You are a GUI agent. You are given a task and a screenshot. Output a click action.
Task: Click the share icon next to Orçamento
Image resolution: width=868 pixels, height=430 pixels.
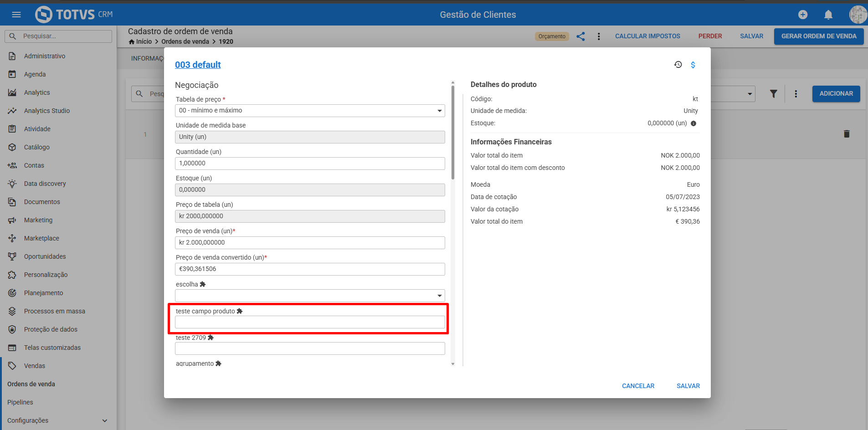(x=580, y=36)
